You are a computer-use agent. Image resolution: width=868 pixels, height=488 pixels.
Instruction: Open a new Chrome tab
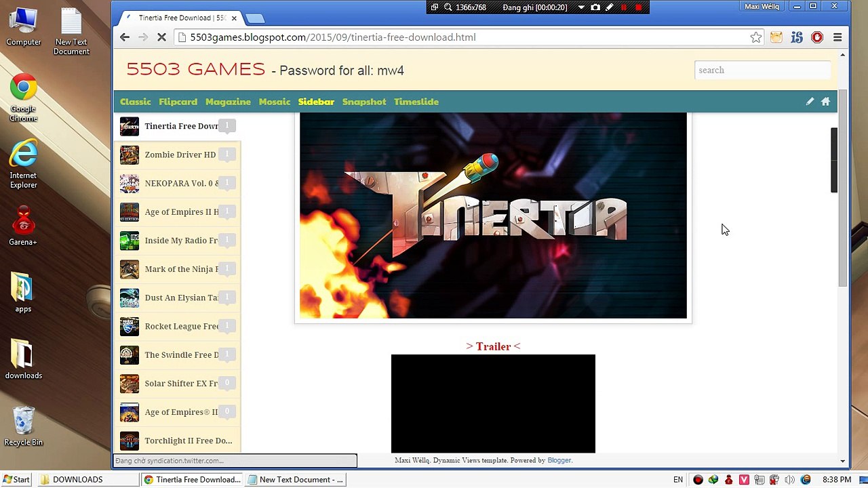click(255, 18)
